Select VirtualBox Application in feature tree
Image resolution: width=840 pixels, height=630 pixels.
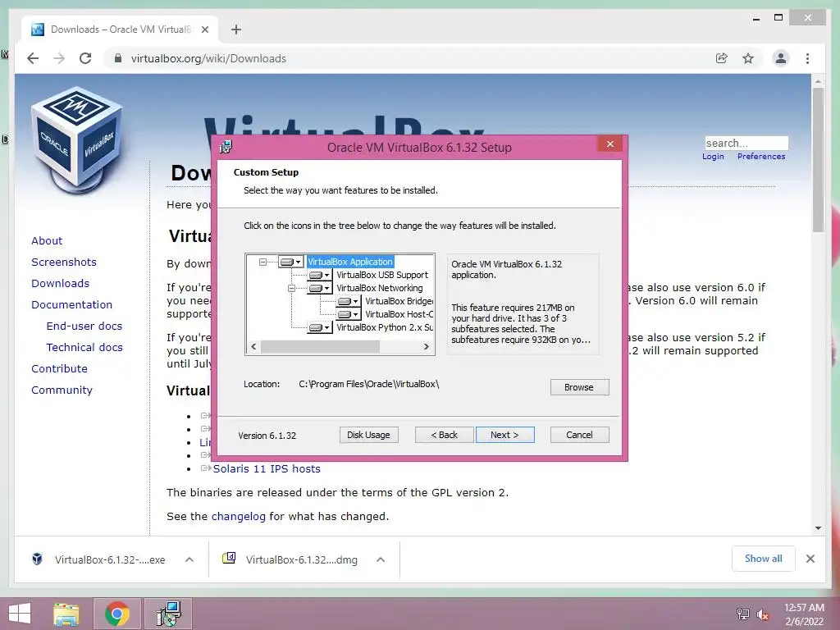pyautogui.click(x=350, y=262)
